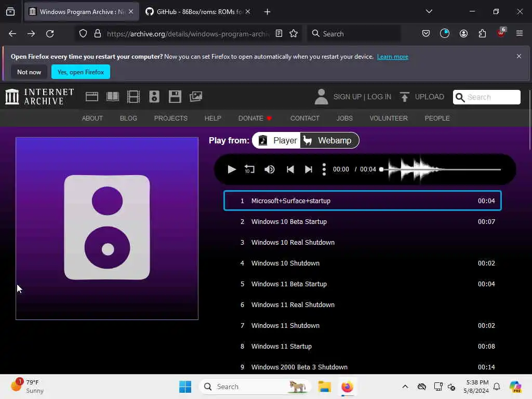This screenshot has width=532, height=399.
Task: Open the weather widget showing 79°F
Action: 27,387
